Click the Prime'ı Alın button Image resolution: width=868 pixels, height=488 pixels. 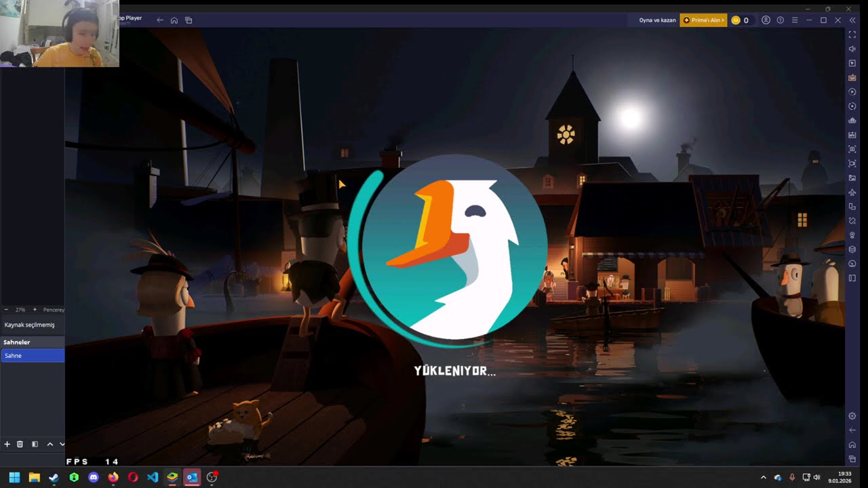click(703, 20)
